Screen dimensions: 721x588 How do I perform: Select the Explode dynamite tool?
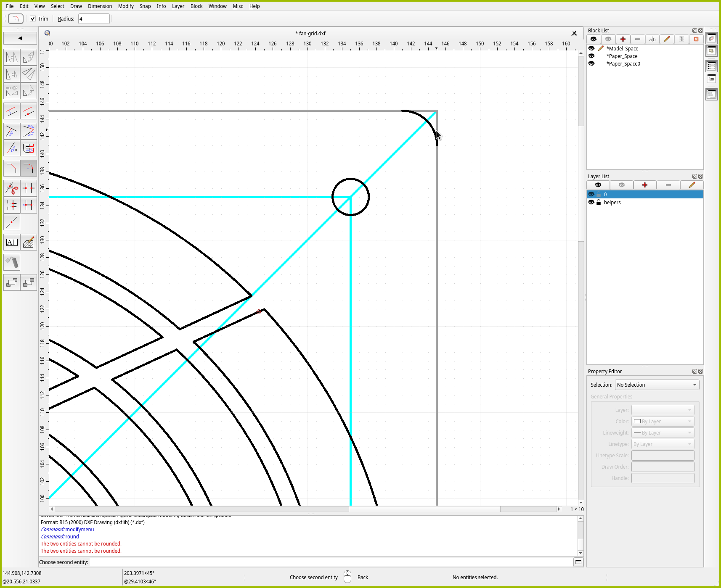[x=12, y=262]
